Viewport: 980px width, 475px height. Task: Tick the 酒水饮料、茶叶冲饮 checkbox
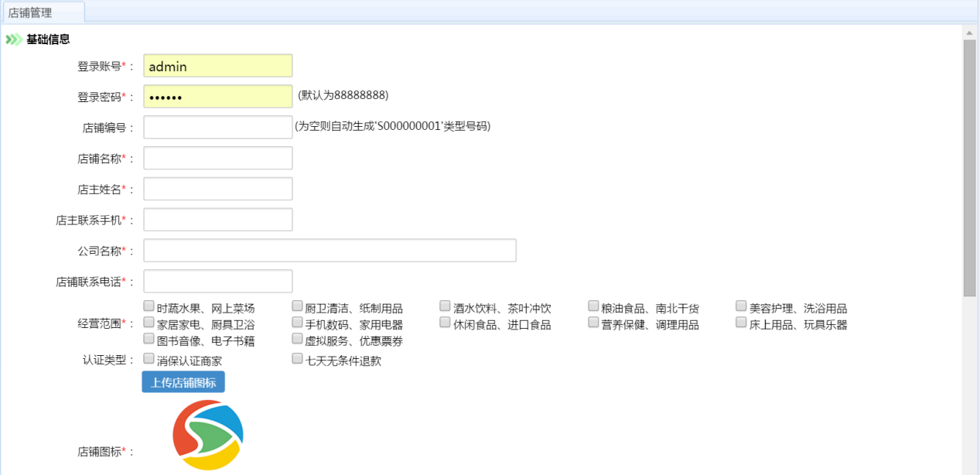(446, 306)
